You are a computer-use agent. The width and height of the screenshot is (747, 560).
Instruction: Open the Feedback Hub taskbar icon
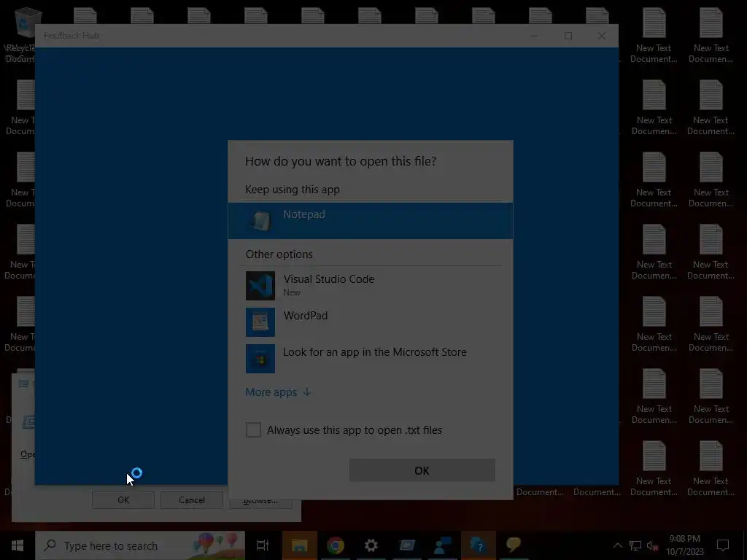coord(443,545)
